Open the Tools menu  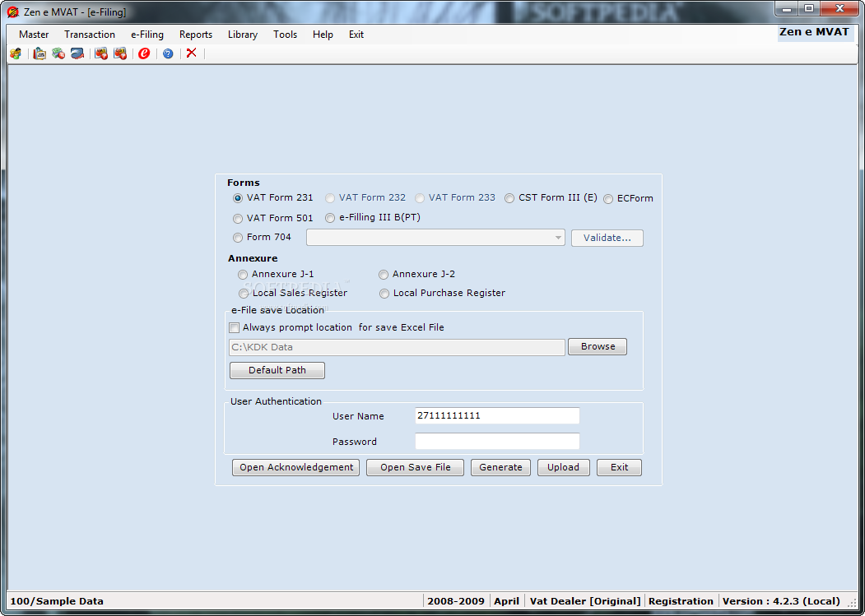[x=286, y=35]
